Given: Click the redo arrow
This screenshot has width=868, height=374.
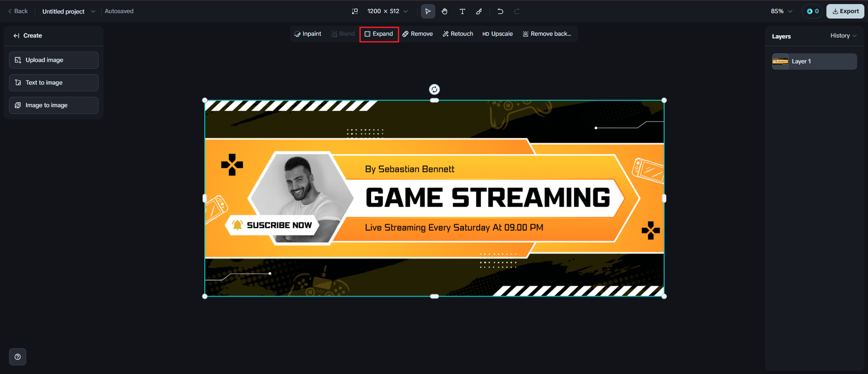Looking at the screenshot, I should click(517, 11).
